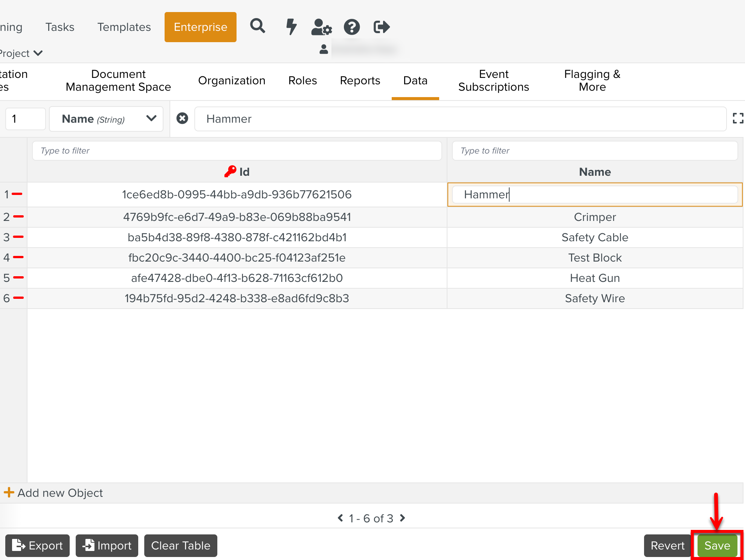This screenshot has width=745, height=560.
Task: Open user settings gear icon
Action: (x=321, y=27)
